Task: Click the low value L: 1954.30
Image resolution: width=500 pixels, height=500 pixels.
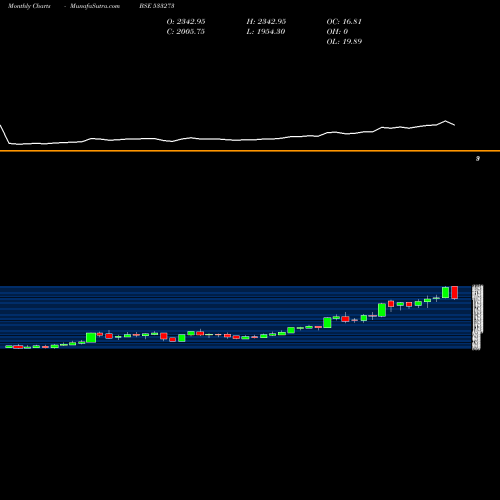Action: pos(266,31)
